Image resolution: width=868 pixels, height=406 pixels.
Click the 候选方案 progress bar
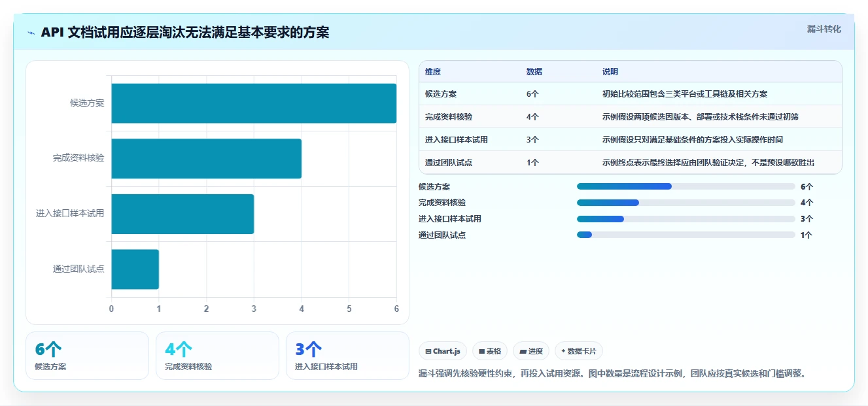pos(686,186)
